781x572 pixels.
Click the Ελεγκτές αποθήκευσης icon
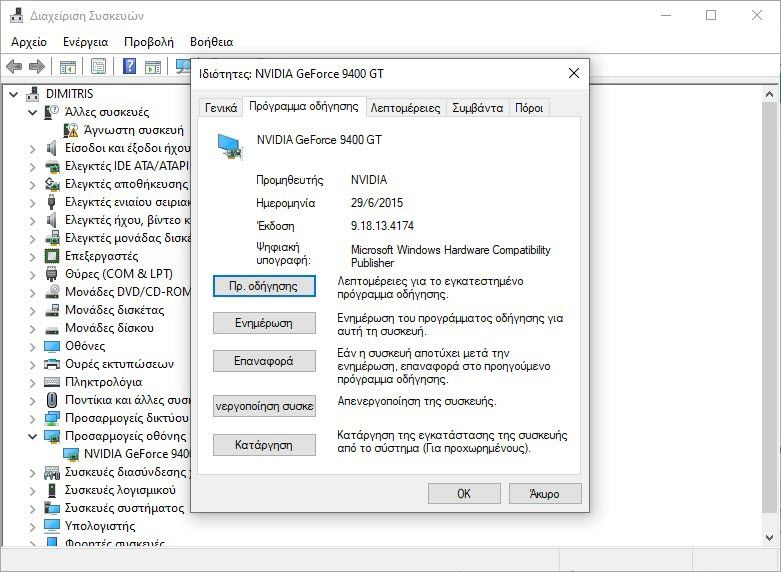pos(52,184)
